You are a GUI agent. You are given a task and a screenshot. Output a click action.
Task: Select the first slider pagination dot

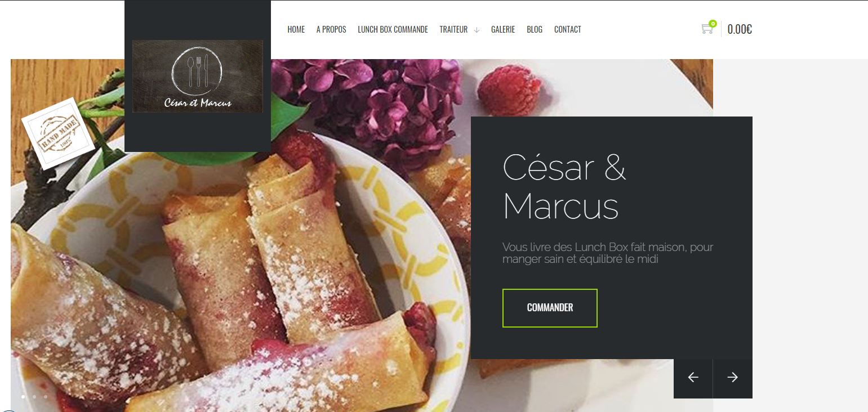click(23, 397)
